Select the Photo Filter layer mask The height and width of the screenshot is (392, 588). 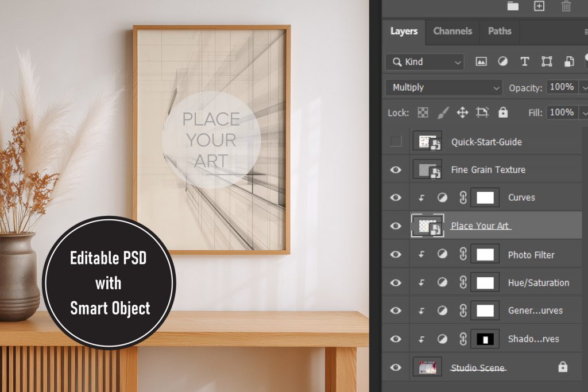pyautogui.click(x=485, y=254)
